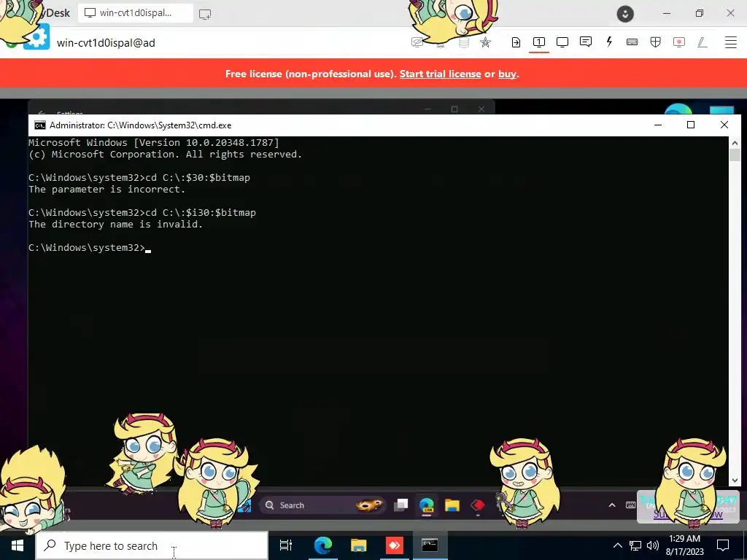
Task: Switch to win-cvt1d0ispal session tab
Action: tap(136, 13)
